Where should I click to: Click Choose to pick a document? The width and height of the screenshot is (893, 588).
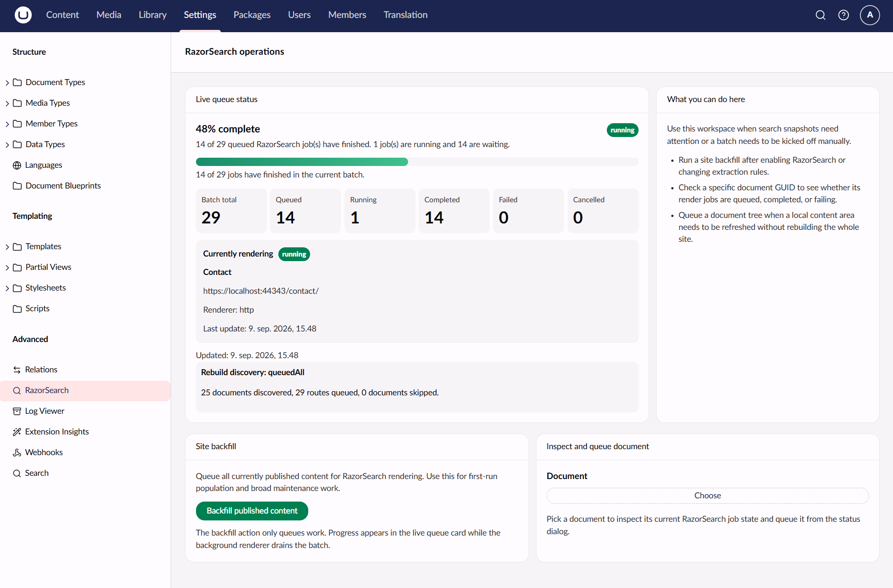coord(708,496)
